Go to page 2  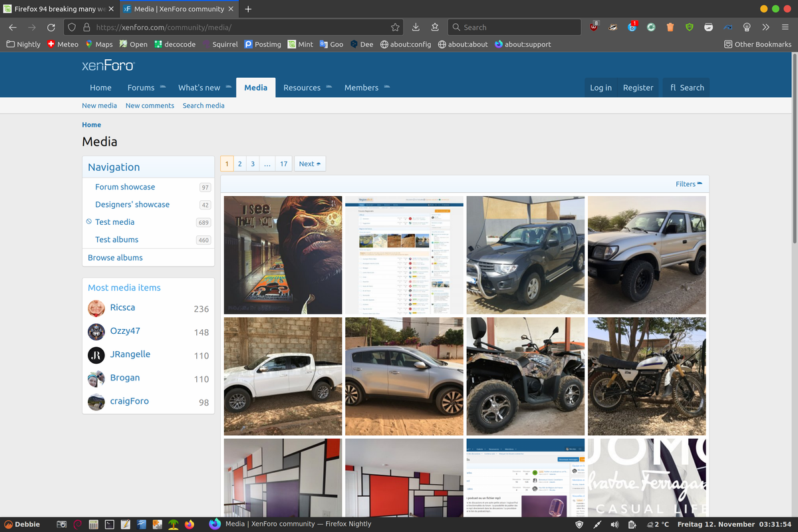(x=240, y=164)
